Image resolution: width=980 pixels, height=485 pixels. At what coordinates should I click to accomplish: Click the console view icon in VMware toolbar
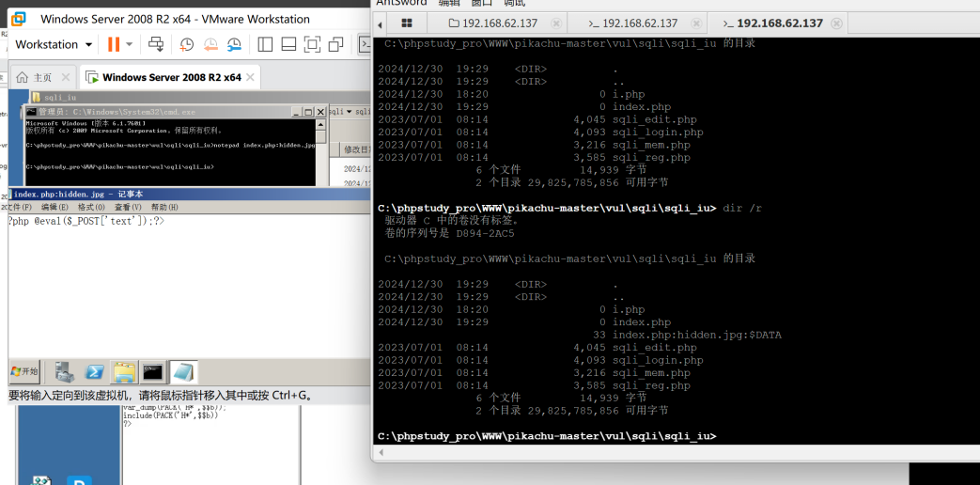tap(364, 44)
